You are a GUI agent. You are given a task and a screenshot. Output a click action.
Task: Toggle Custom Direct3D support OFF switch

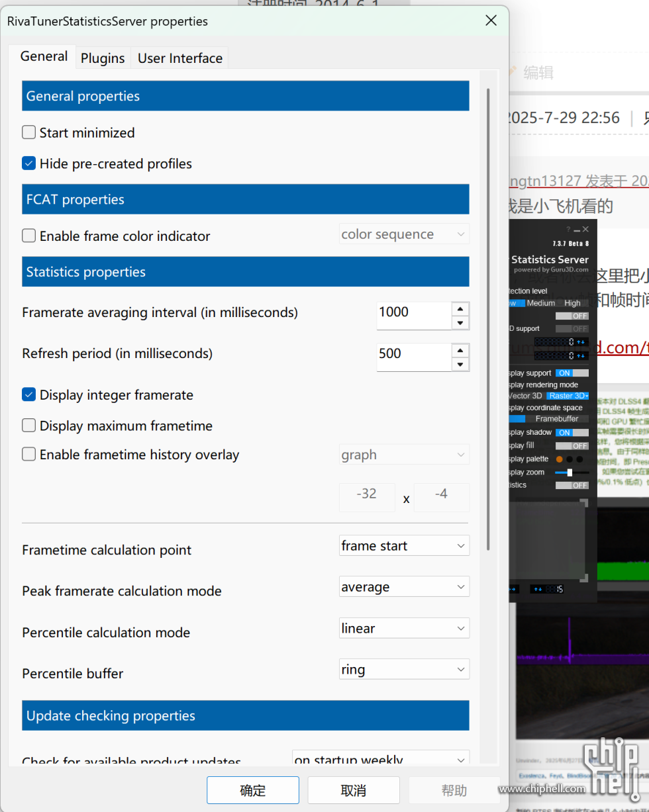pyautogui.click(x=572, y=329)
